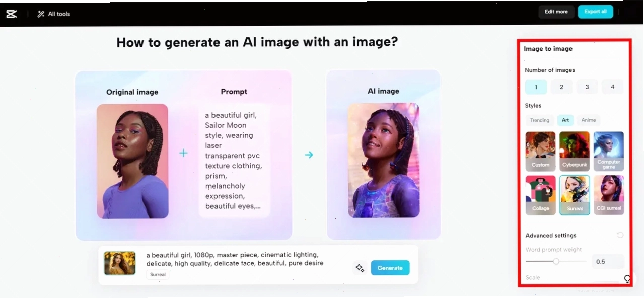Image resolution: width=644 pixels, height=299 pixels.
Task: Click the Original image portrait
Action: [132, 161]
